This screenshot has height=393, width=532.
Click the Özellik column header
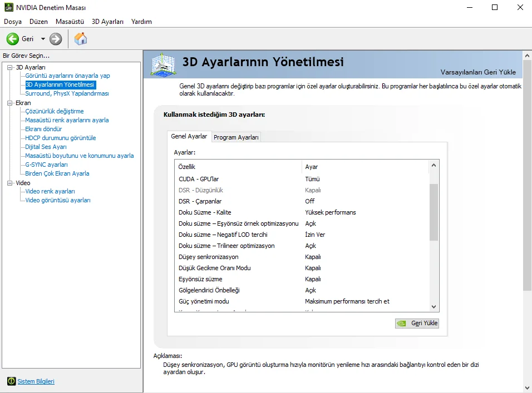[238, 167]
